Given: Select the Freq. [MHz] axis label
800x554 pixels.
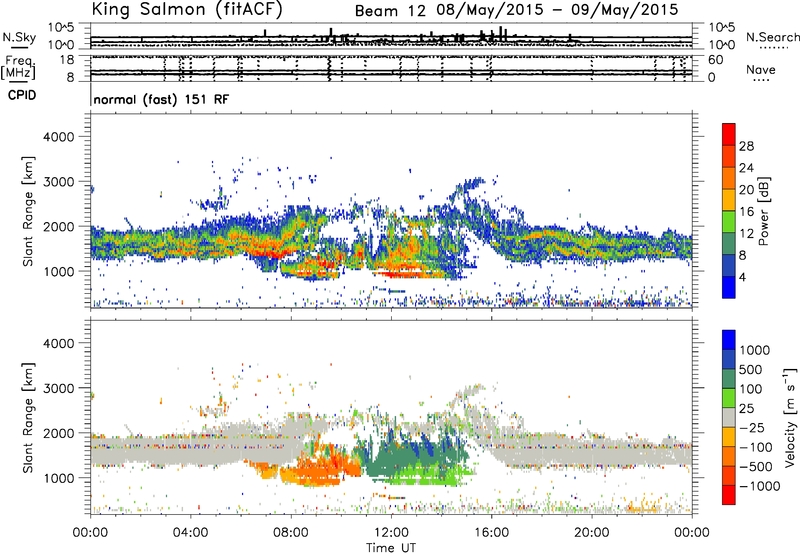Looking at the screenshot, I should [18, 67].
